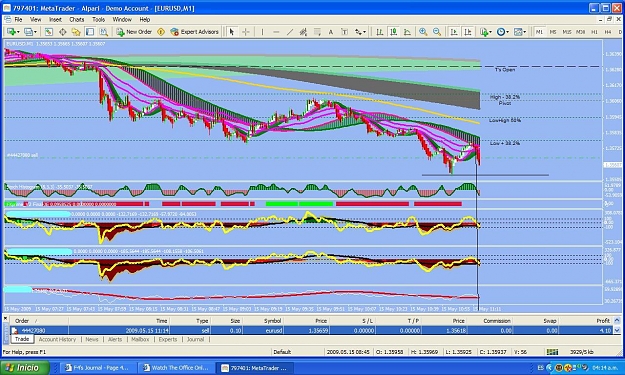The height and width of the screenshot is (375, 625).
Task: Sort by the Order column header
Action: pyautogui.click(x=39, y=321)
